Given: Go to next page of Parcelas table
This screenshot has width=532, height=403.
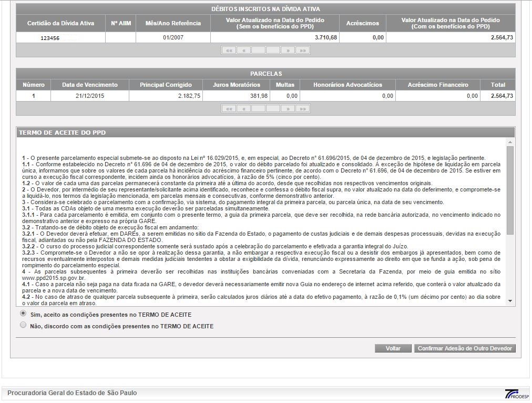Looking at the screenshot, I should pyautogui.click(x=288, y=109).
